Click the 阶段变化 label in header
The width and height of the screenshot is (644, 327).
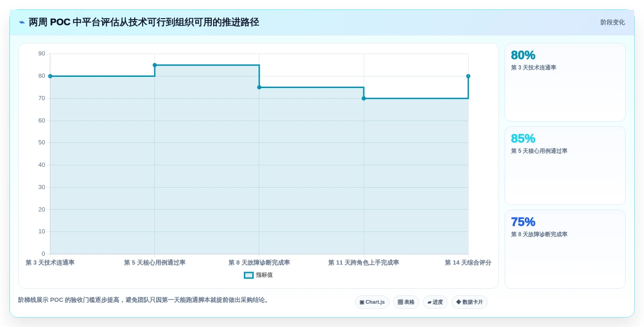612,22
